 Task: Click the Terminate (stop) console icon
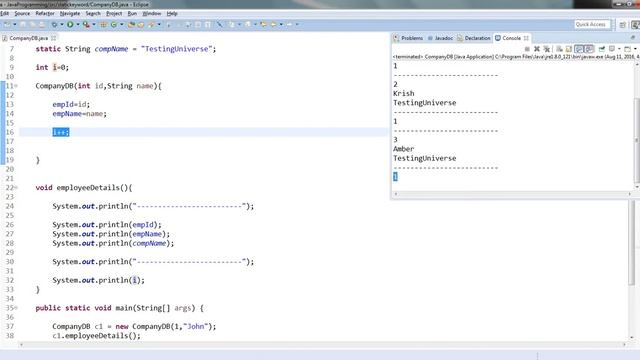527,49
